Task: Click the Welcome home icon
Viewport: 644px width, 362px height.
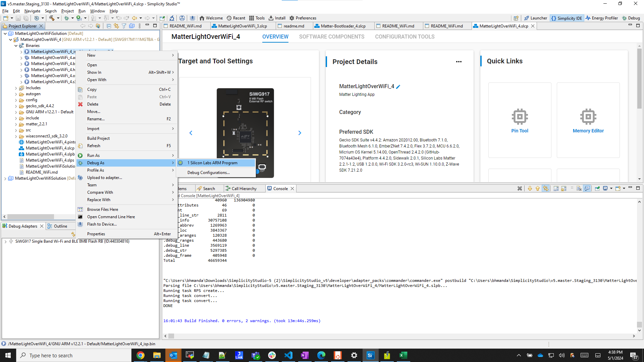Action: [x=202, y=18]
